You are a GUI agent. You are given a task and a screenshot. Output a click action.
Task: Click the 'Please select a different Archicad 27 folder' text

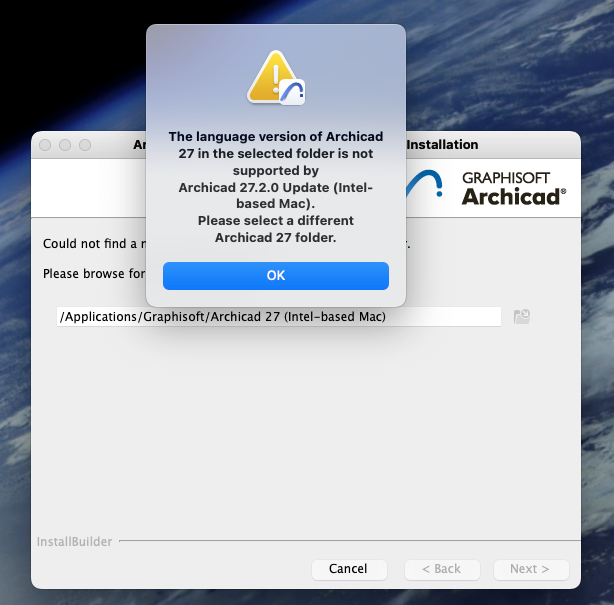(x=276, y=229)
